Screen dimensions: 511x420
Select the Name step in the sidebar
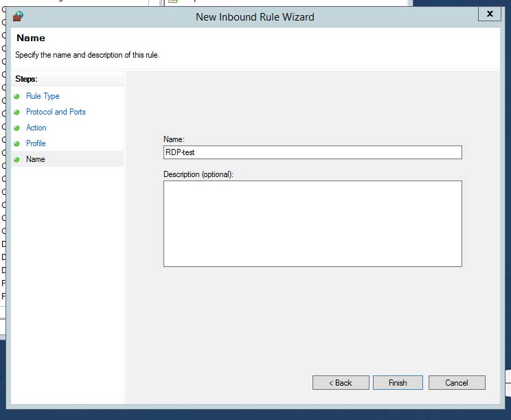click(x=36, y=159)
